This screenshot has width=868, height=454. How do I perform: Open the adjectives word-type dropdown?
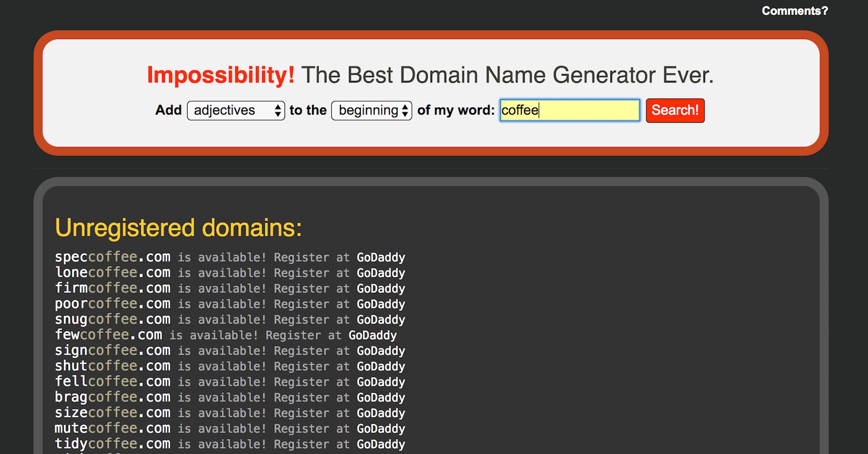pos(236,110)
